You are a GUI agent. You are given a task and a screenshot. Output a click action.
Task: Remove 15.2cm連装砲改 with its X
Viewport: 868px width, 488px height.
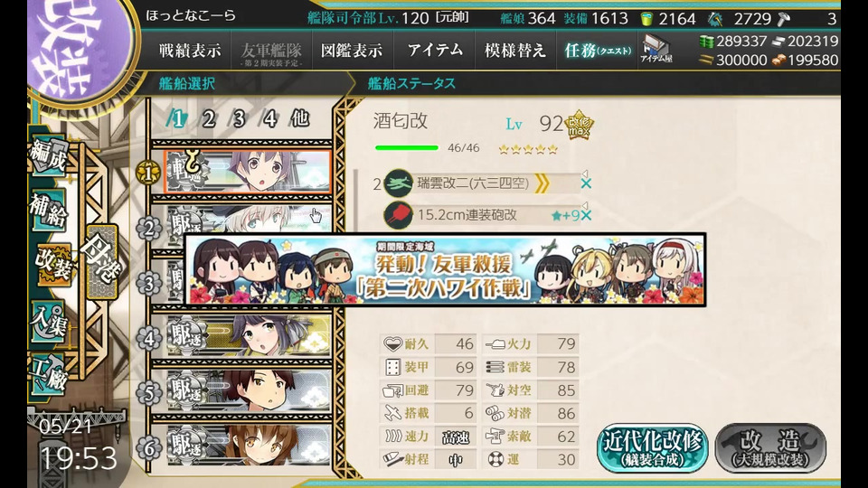[586, 215]
